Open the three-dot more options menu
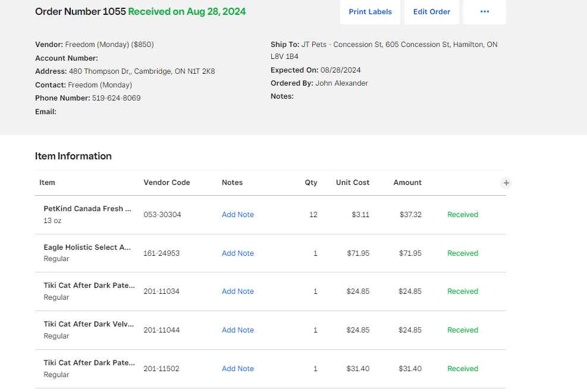This screenshot has height=392, width=587. point(484,12)
